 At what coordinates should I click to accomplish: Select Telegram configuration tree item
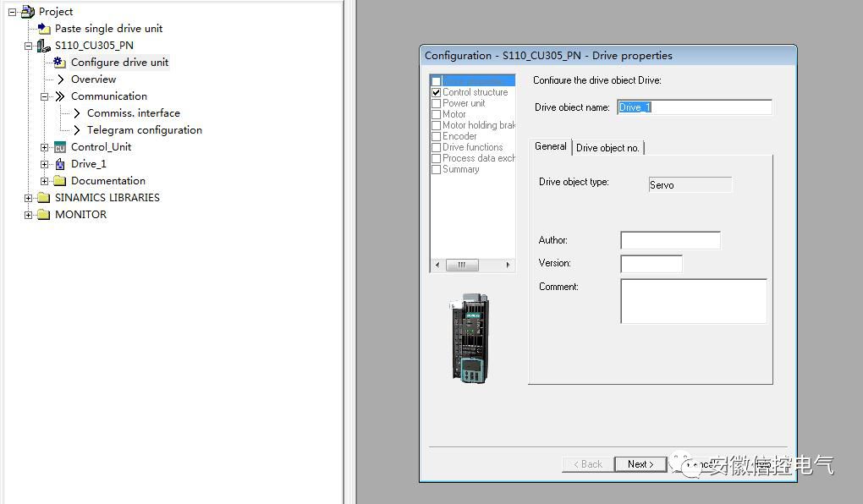coord(144,130)
